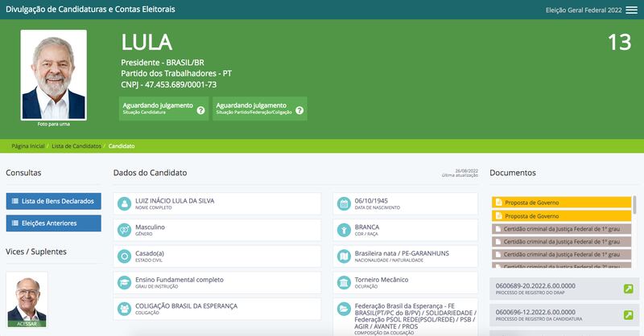Click help icon beside Situação Candidatura
Image resolution: width=644 pixels, height=336 pixels.
pos(200,109)
